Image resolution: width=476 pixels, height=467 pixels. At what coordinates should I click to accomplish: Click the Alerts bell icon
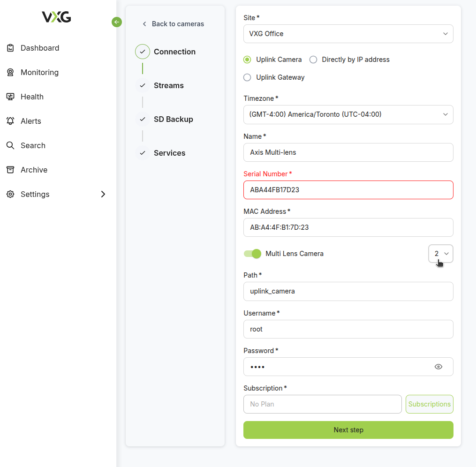point(10,121)
